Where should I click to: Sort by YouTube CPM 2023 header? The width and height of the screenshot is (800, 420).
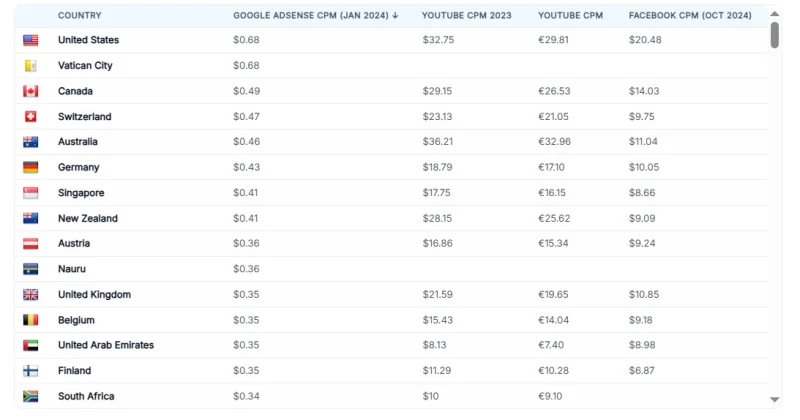tap(466, 16)
